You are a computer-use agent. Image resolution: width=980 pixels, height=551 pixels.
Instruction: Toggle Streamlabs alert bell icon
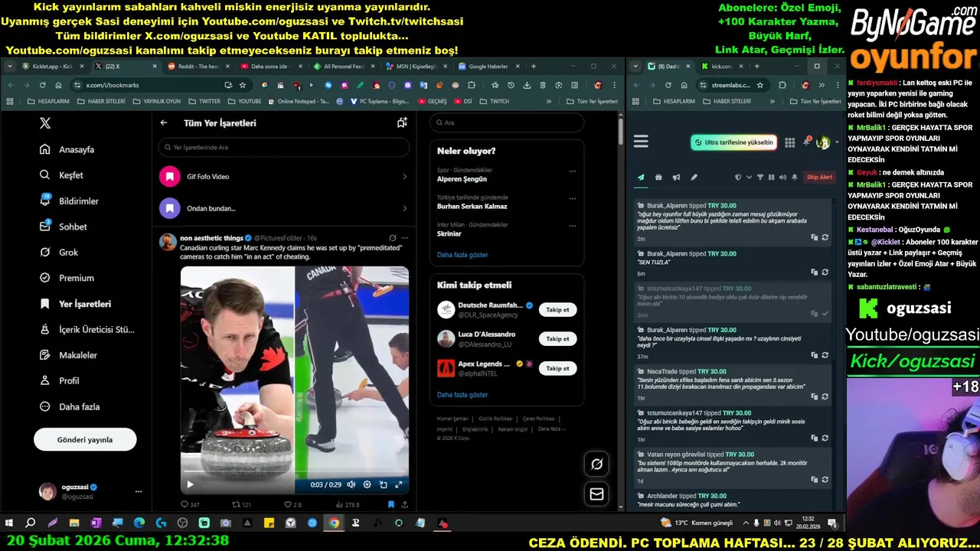pyautogui.click(x=795, y=178)
